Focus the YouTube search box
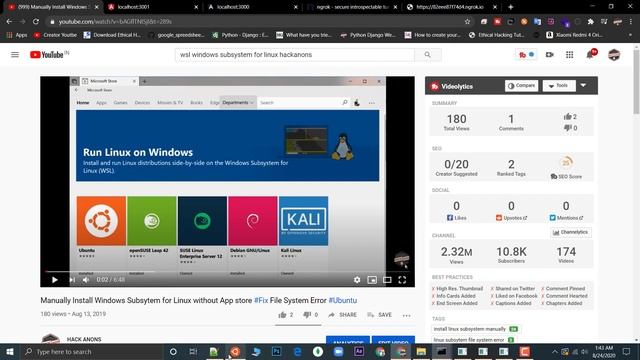640x360 pixels. coord(295,55)
